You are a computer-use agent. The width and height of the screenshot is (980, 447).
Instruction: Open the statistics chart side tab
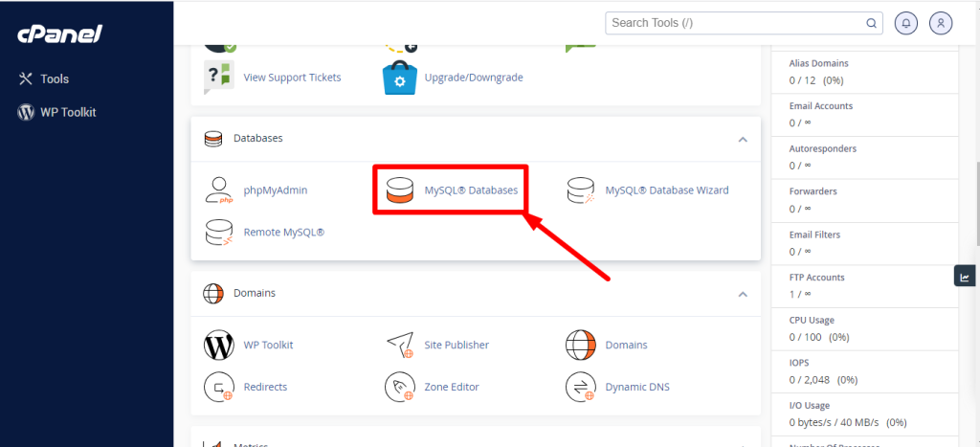point(965,277)
